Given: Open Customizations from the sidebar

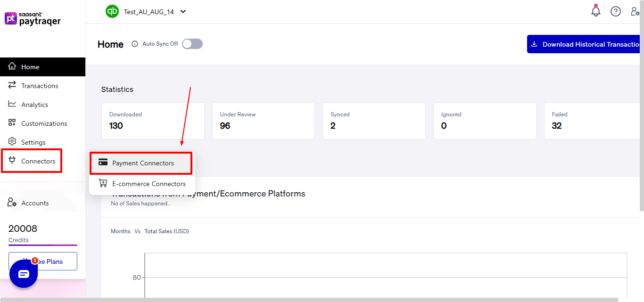Looking at the screenshot, I should pos(44,123).
